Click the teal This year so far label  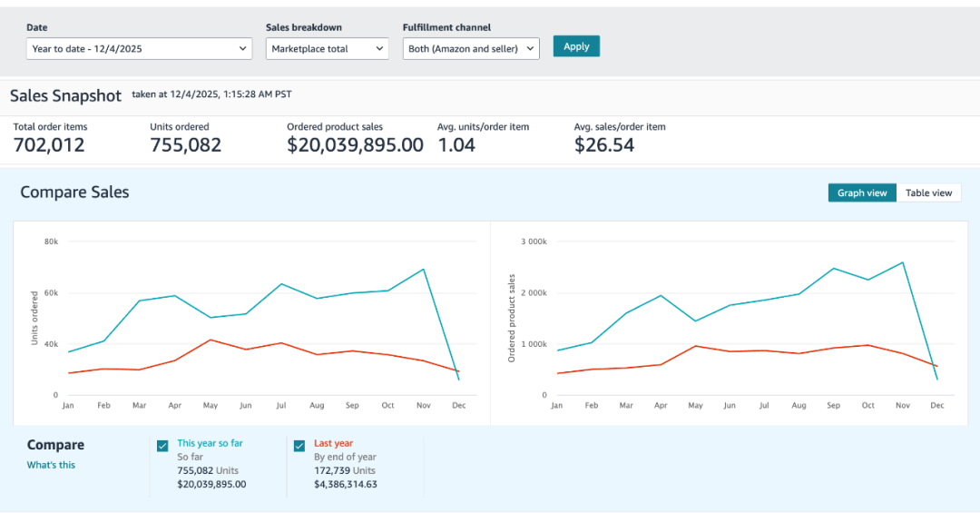point(210,443)
